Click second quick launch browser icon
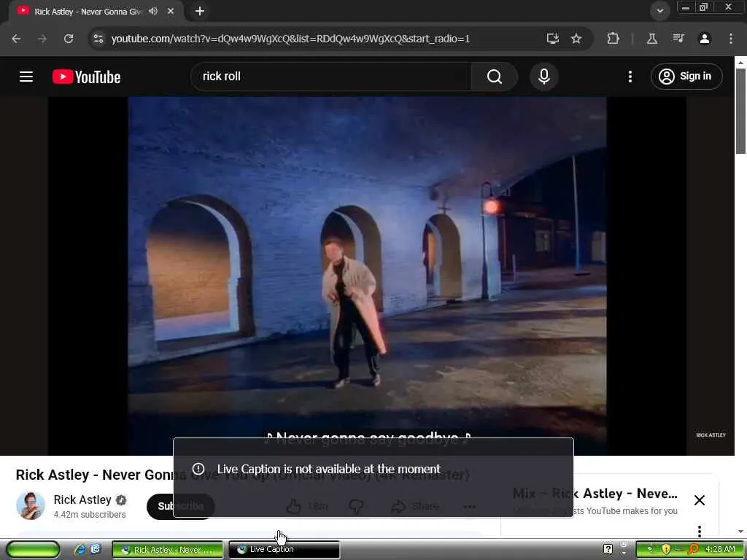Viewport: 747px width, 560px height. click(96, 549)
